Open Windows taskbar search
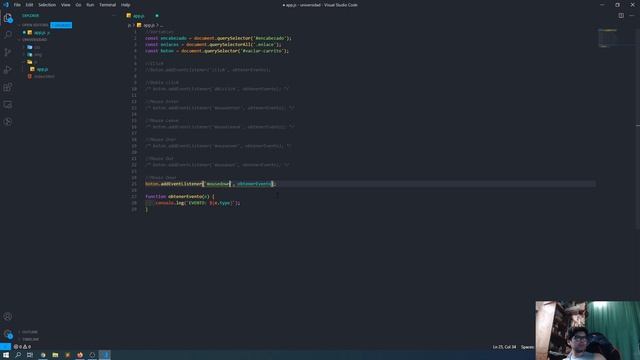Screen dimensions: 640x360 (18, 355)
